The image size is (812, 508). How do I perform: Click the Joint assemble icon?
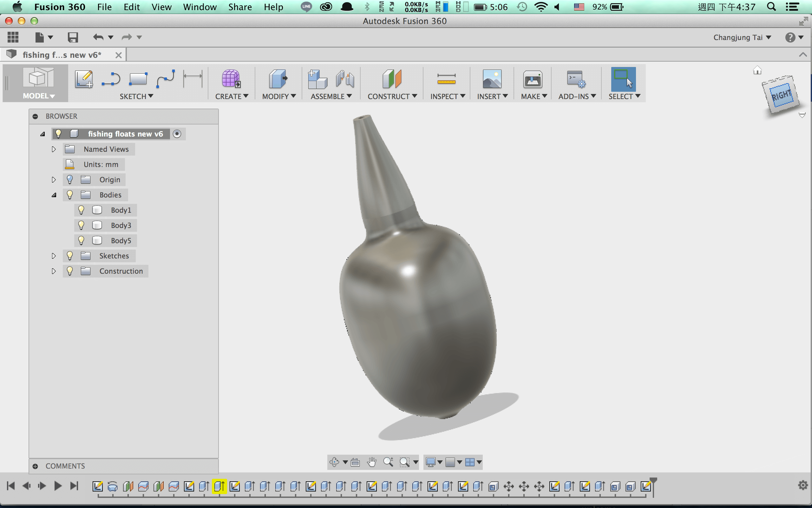[x=345, y=79]
